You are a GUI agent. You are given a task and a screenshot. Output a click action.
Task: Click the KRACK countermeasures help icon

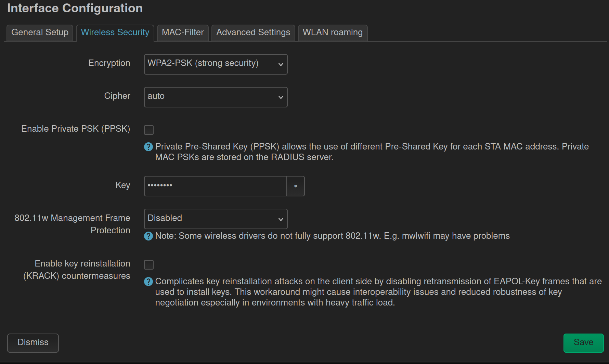[148, 282]
